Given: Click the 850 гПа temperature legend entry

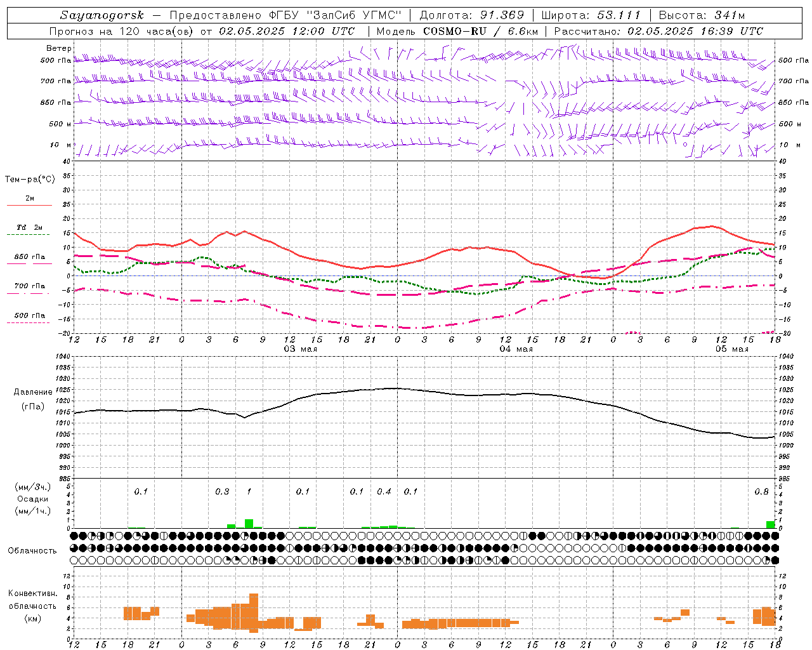Looking at the screenshot, I should tap(30, 260).
